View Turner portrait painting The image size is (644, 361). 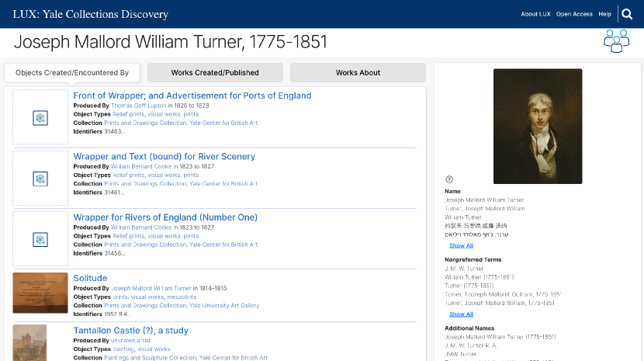[538, 127]
